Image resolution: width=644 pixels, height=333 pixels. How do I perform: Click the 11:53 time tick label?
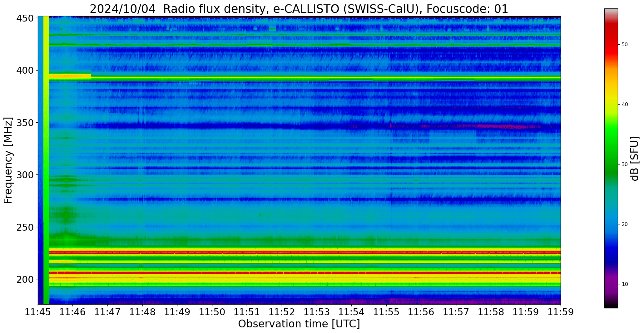[317, 312]
